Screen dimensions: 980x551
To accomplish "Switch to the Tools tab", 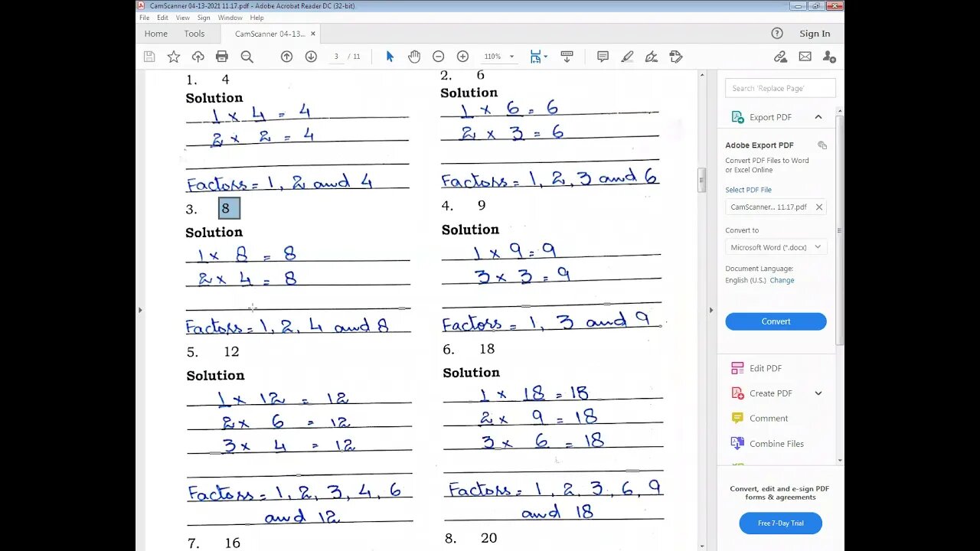I will 194,34.
